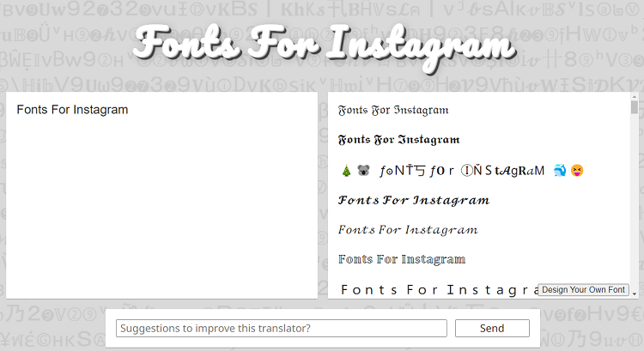
Task: Select the emoji-decorated mixed font line
Action: click(x=462, y=171)
